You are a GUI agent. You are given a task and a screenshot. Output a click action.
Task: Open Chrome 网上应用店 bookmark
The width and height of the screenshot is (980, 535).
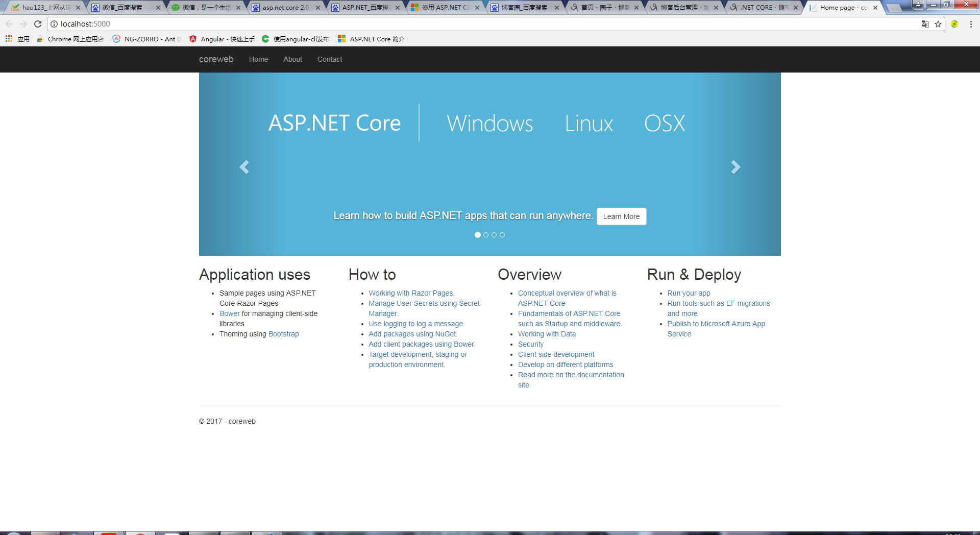(70, 39)
